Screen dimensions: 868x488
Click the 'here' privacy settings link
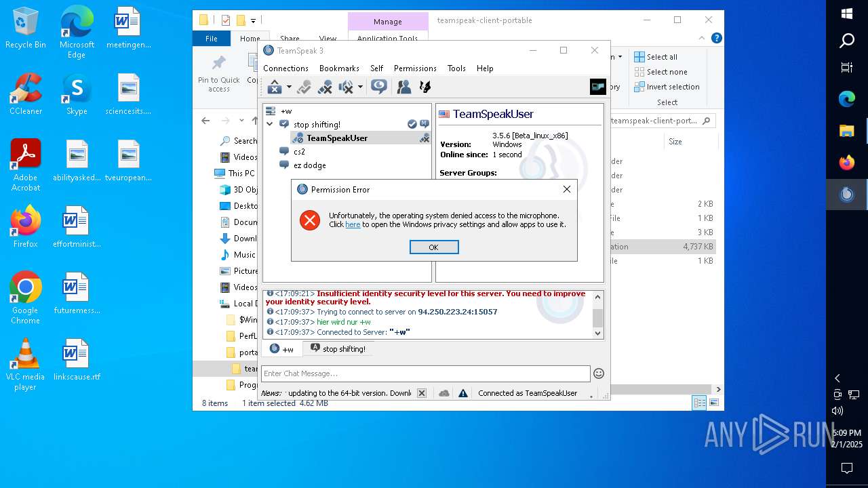[x=353, y=224]
